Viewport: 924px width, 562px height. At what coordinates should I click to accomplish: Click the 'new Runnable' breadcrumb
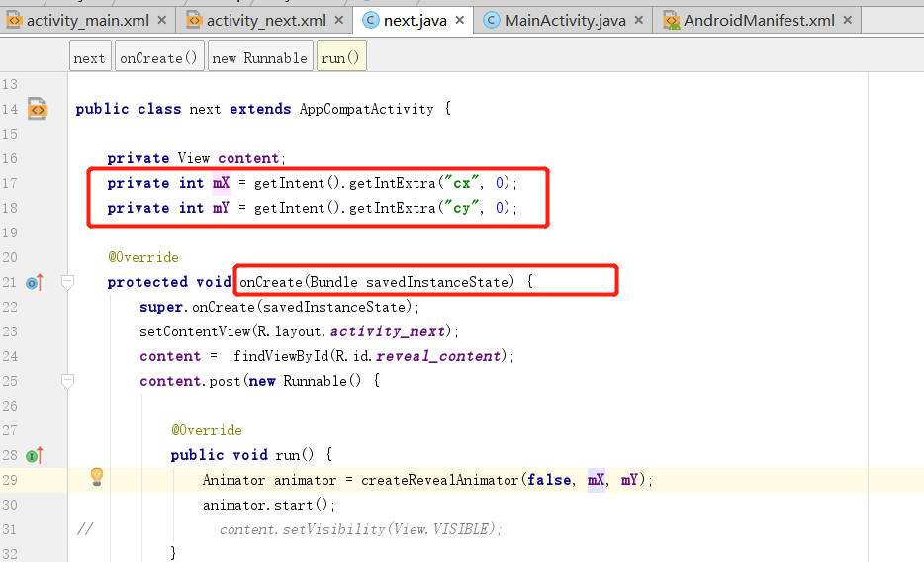click(x=260, y=58)
